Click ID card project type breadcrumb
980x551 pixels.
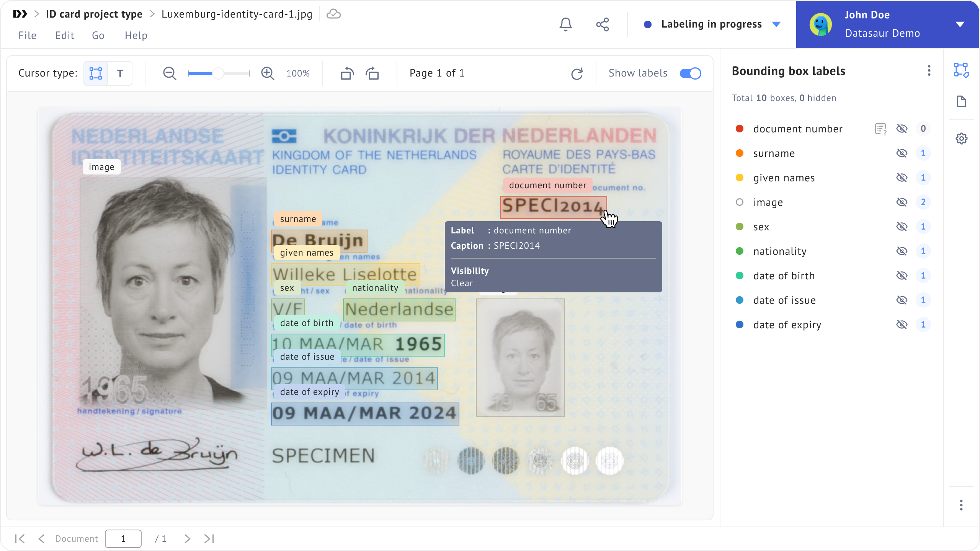(94, 14)
